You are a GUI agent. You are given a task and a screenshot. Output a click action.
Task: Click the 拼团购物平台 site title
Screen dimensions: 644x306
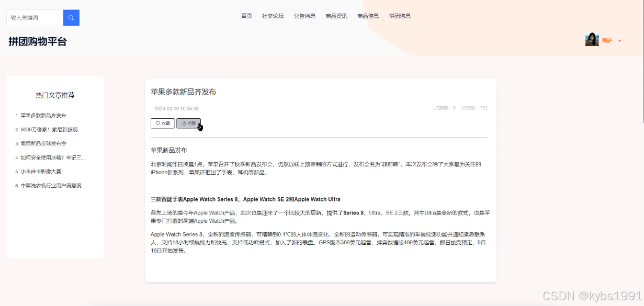pyautogui.click(x=38, y=42)
